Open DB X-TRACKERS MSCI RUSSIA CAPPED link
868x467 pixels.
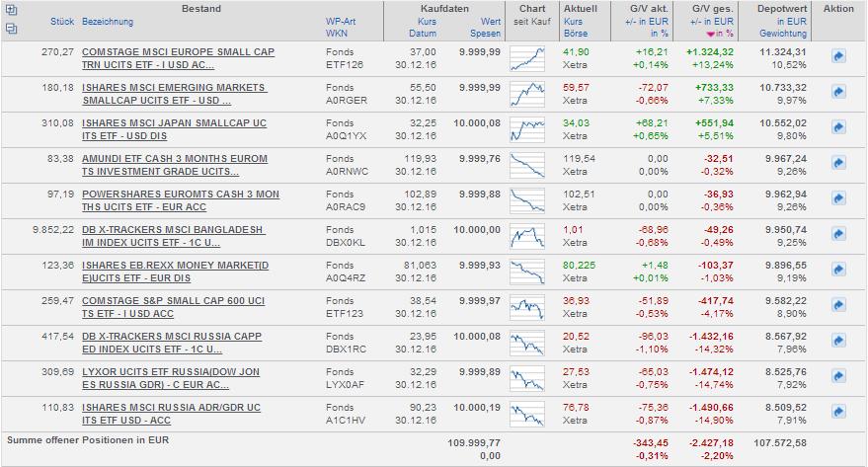click(x=172, y=342)
